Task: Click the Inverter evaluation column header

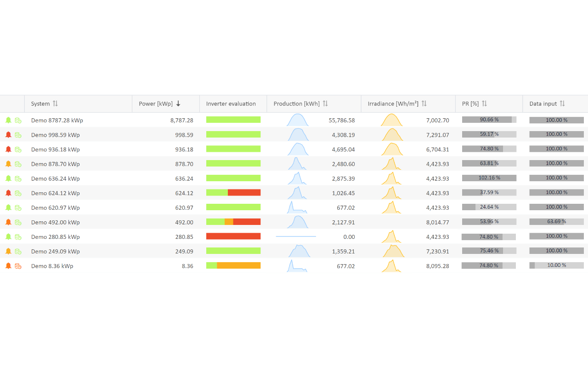Action: [x=231, y=103]
